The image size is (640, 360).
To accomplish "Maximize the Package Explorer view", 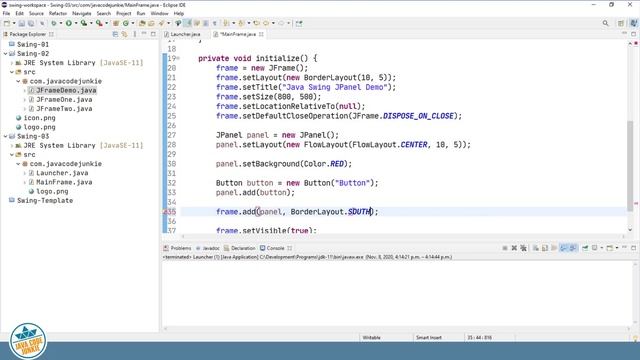I will pyautogui.click(x=153, y=34).
